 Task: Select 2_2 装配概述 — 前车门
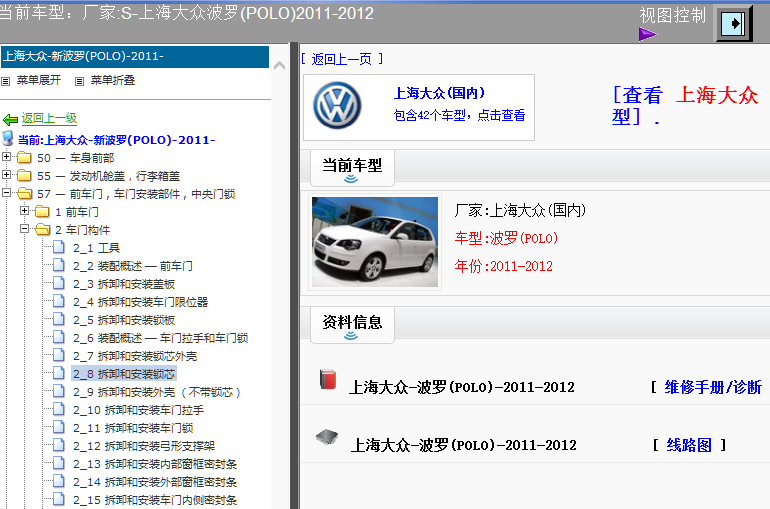pyautogui.click(x=133, y=266)
